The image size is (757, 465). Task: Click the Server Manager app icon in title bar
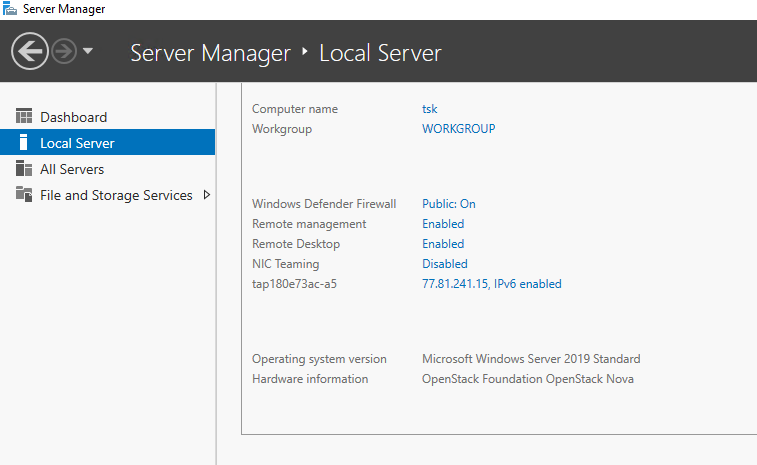click(x=10, y=9)
